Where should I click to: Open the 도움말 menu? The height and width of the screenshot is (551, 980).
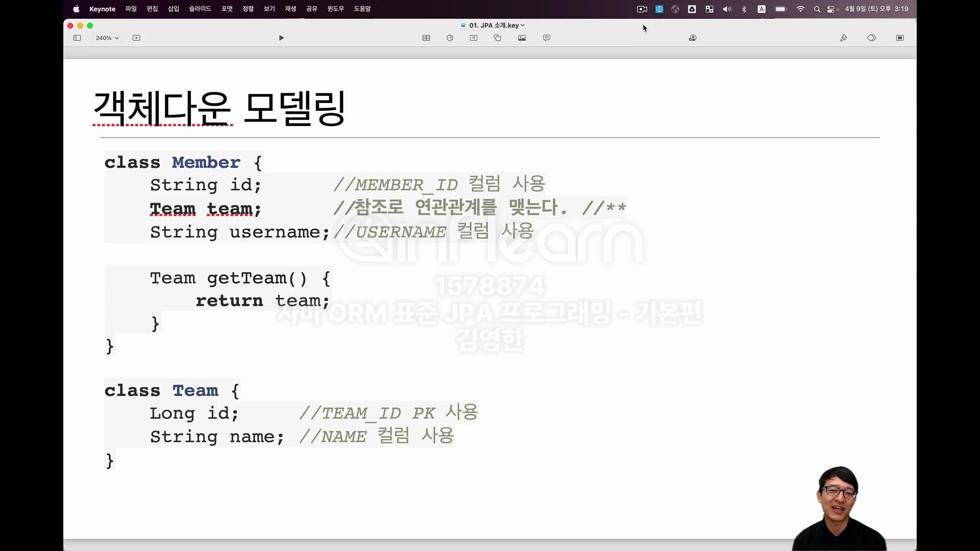(362, 9)
